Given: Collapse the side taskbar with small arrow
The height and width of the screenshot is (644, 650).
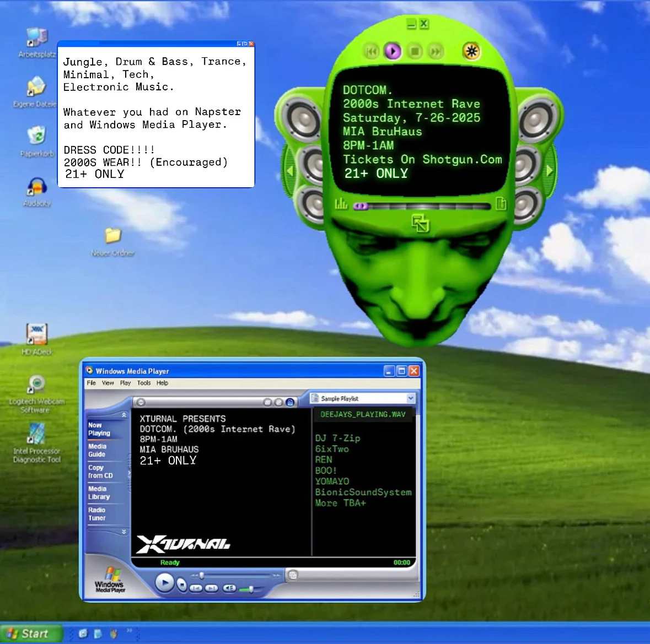Looking at the screenshot, I should tap(130, 473).
